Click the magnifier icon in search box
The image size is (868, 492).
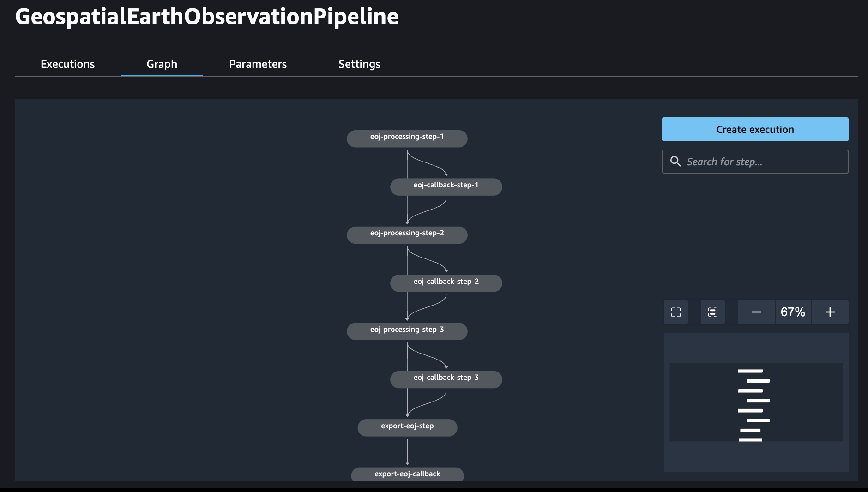coord(675,162)
